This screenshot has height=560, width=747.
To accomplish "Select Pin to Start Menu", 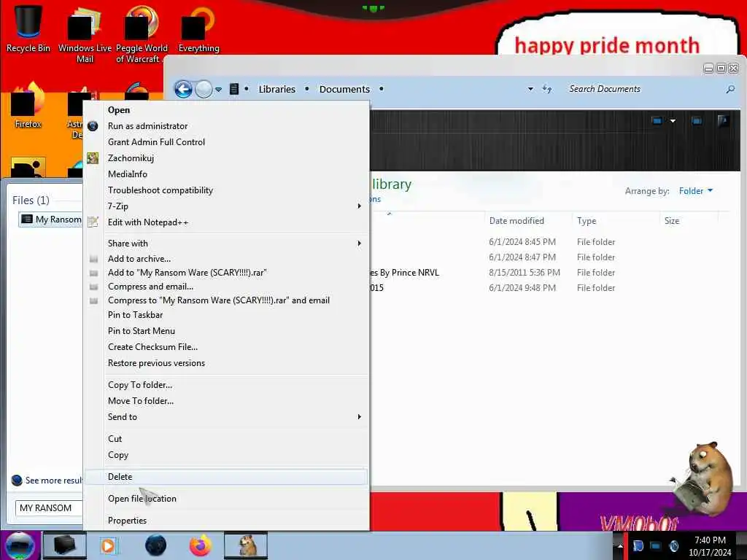I will pos(226,331).
